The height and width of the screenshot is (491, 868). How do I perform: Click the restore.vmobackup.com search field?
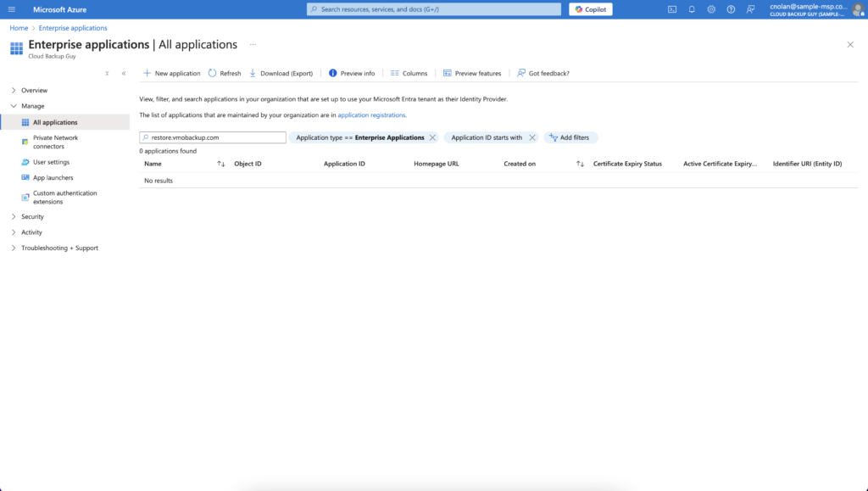tap(213, 137)
